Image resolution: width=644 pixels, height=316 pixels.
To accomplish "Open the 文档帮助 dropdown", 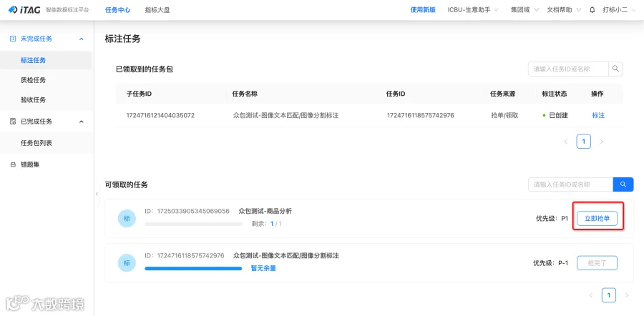I will [564, 10].
